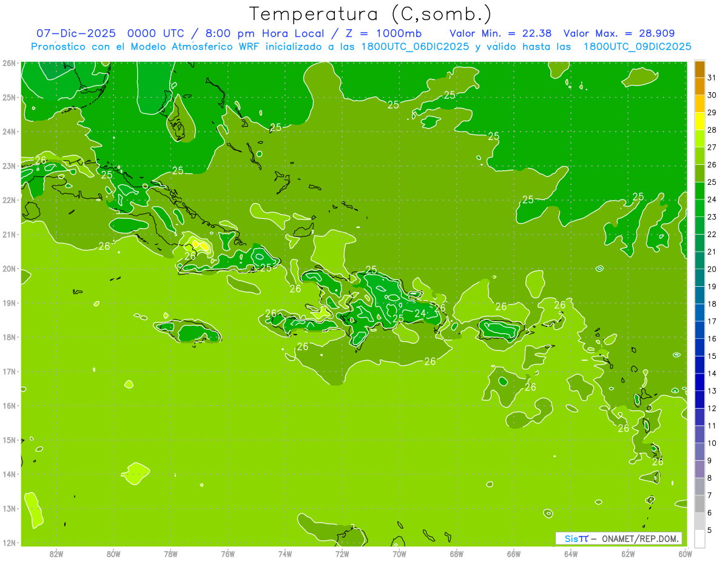The image size is (728, 562).
Task: Click the '31' label on the color legend
Action: click(712, 77)
